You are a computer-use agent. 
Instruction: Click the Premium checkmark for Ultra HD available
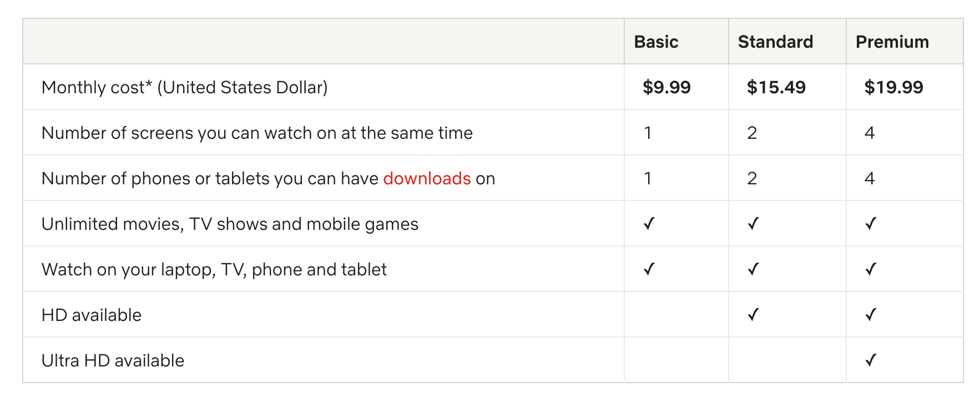[x=871, y=360]
